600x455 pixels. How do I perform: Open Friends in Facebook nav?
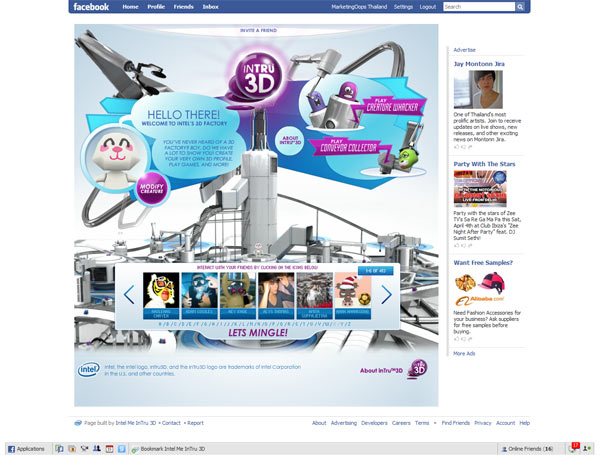(x=183, y=7)
